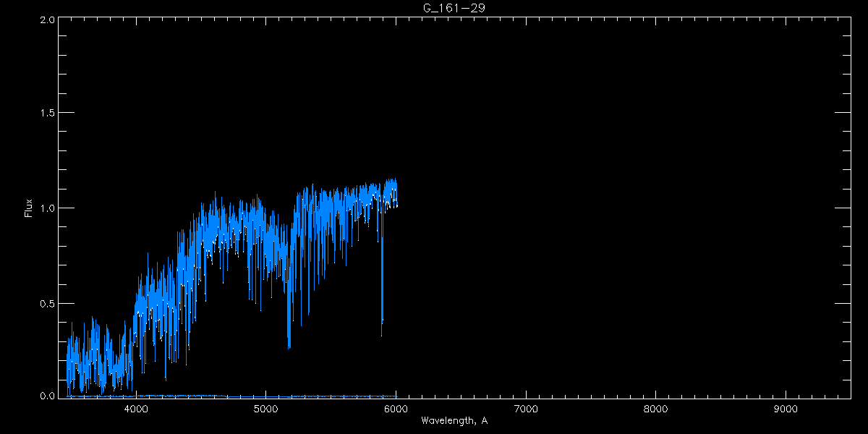Click the 5000 wavelength tick label
Viewport: 868px width, 434px height.
pos(265,409)
